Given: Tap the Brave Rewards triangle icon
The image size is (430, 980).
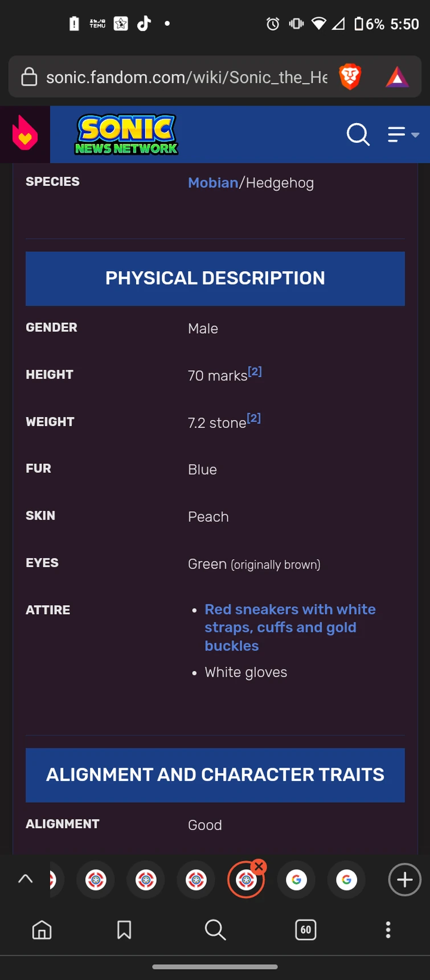Looking at the screenshot, I should click(x=397, y=77).
